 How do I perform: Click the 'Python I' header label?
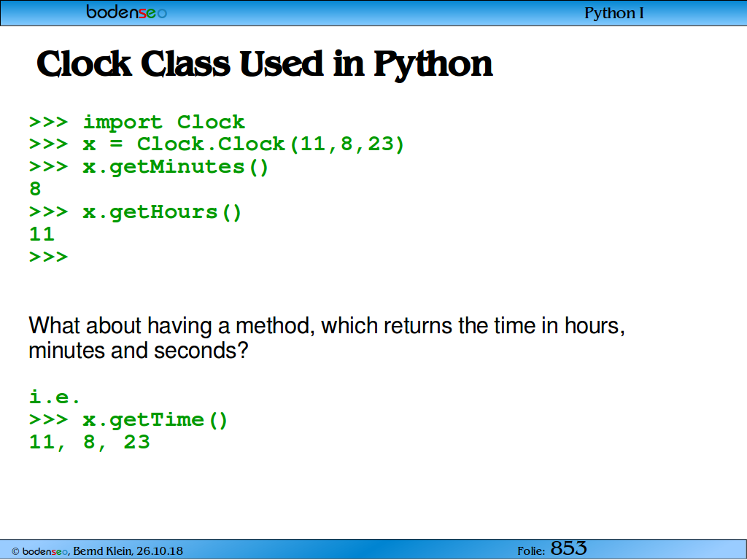614,13
